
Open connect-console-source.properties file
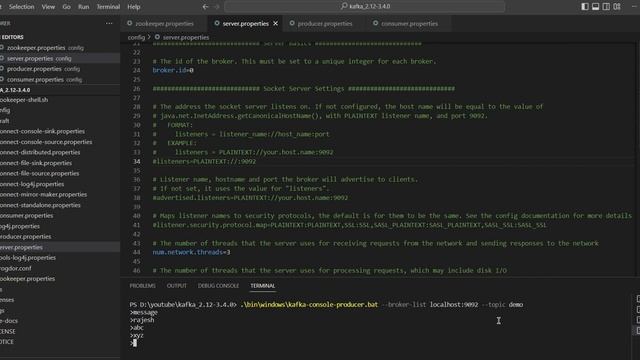[60, 142]
